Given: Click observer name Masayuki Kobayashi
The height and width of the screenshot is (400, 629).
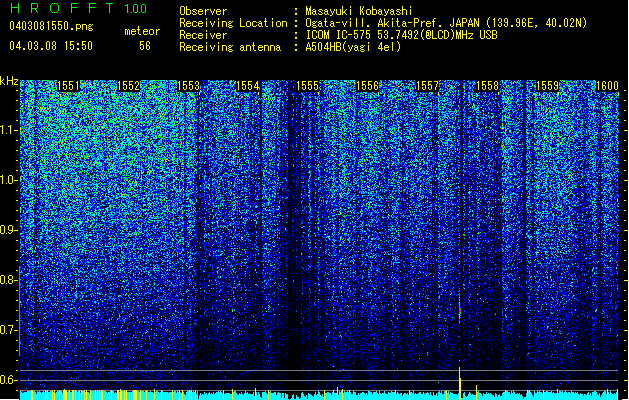Looking at the screenshot, I should pyautogui.click(x=359, y=11).
